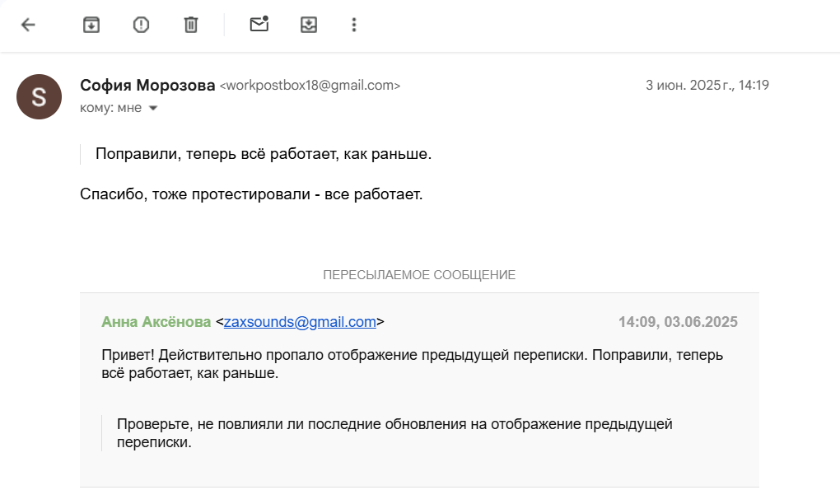The image size is (840, 504).
Task: Click the name Анна Аксёнова in forwarded message
Action: pos(156,322)
